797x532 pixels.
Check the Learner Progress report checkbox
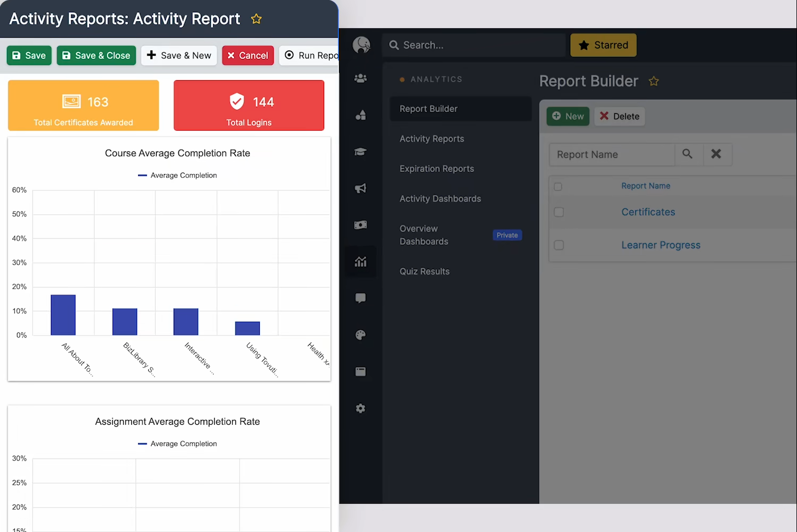point(558,245)
